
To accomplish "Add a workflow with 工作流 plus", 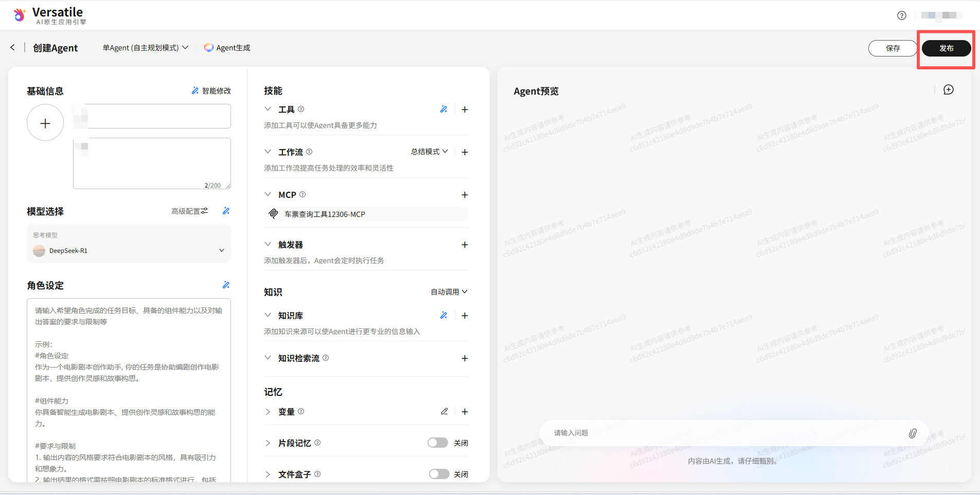I will (465, 152).
